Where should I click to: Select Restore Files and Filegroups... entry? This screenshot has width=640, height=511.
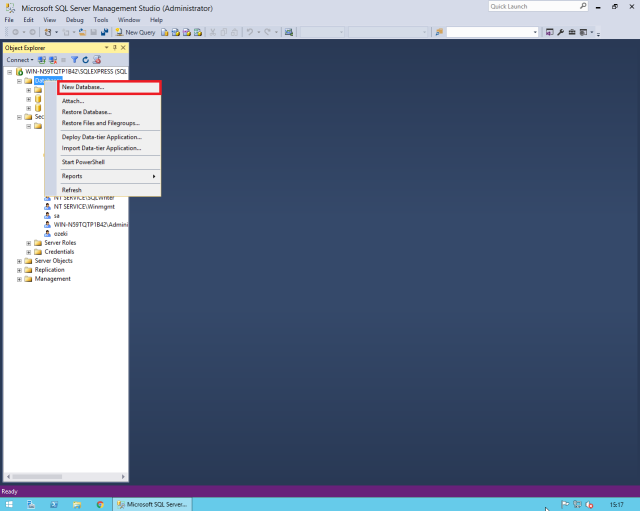point(109,123)
